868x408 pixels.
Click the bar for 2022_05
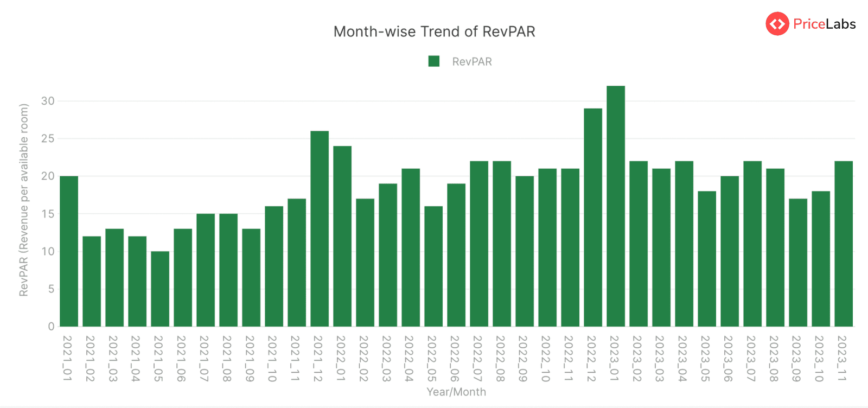[433, 266]
